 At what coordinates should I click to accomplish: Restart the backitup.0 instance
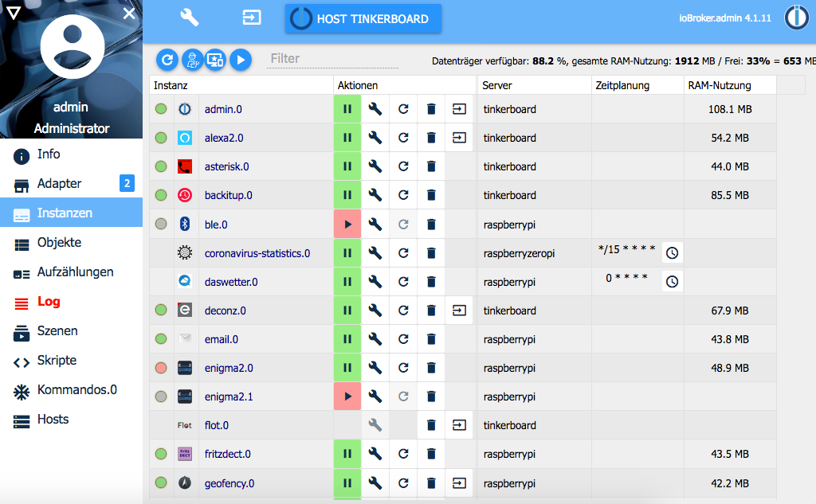tap(403, 195)
